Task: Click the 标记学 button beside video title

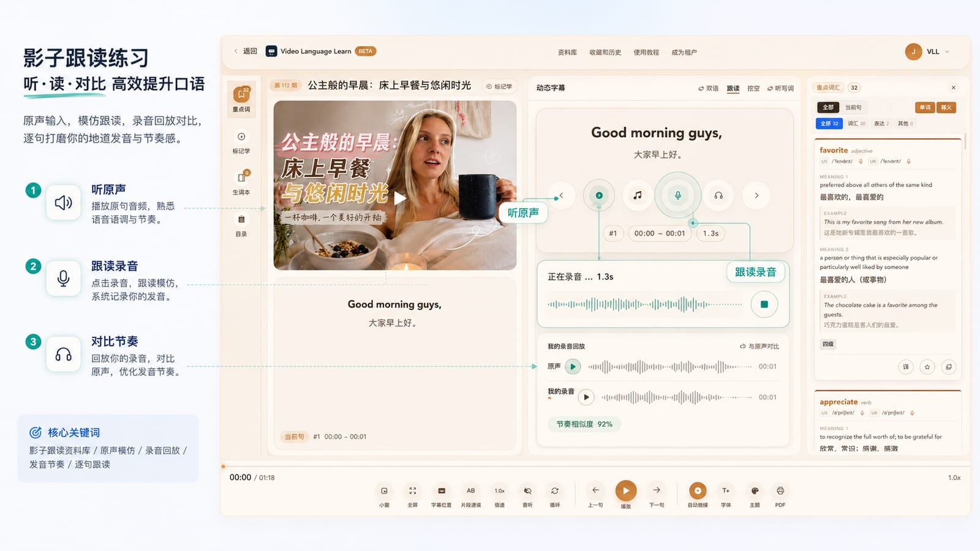Action: coord(499,87)
